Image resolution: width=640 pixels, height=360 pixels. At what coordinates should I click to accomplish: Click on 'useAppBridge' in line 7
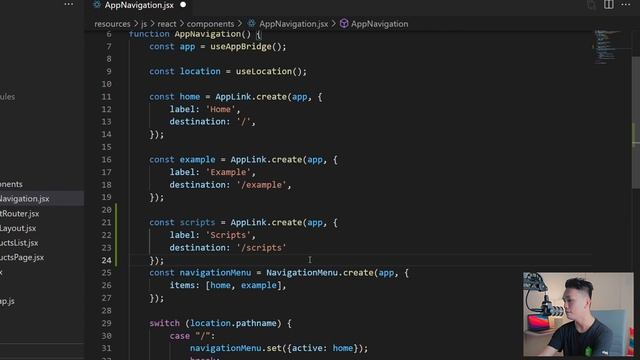tap(240, 47)
